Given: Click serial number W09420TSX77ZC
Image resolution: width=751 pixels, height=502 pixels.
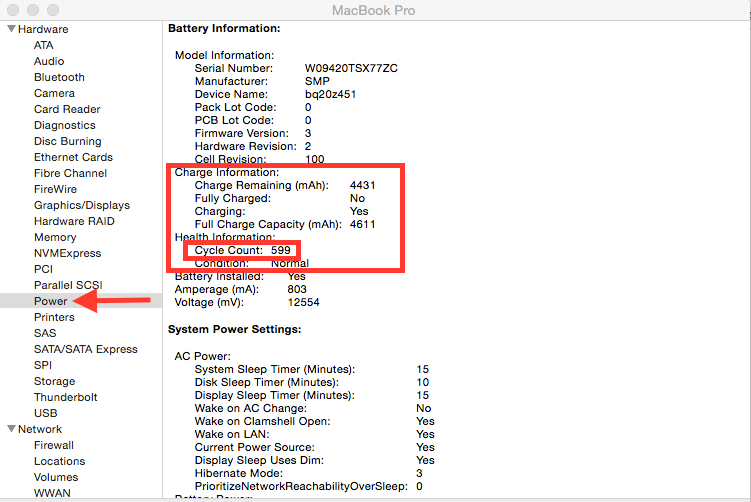Looking at the screenshot, I should (351, 68).
